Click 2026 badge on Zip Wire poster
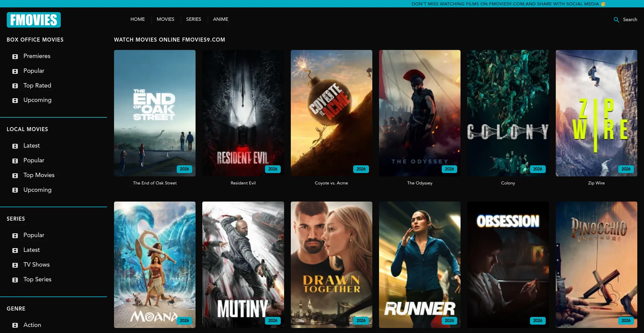Screen dimensions: 644x333 (626, 169)
